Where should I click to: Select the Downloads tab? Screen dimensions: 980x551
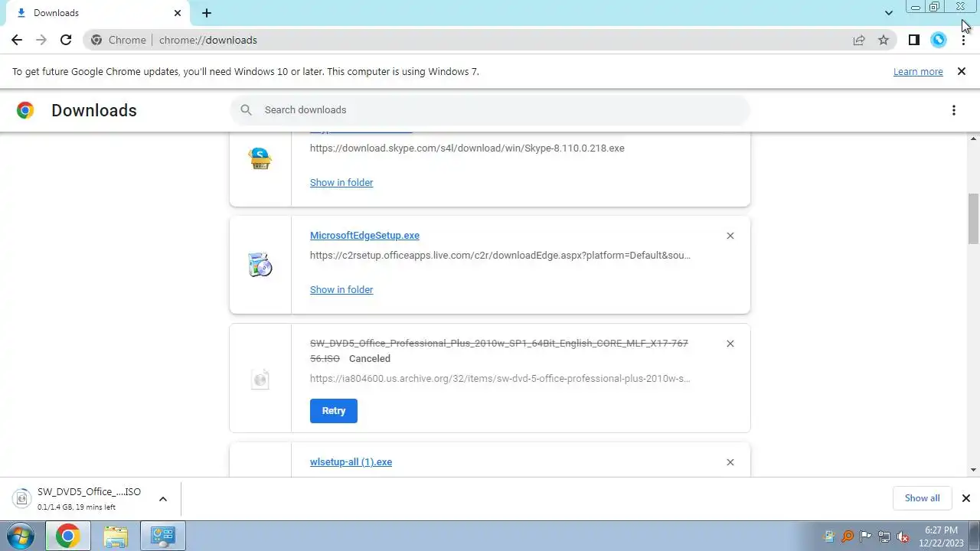(x=96, y=13)
